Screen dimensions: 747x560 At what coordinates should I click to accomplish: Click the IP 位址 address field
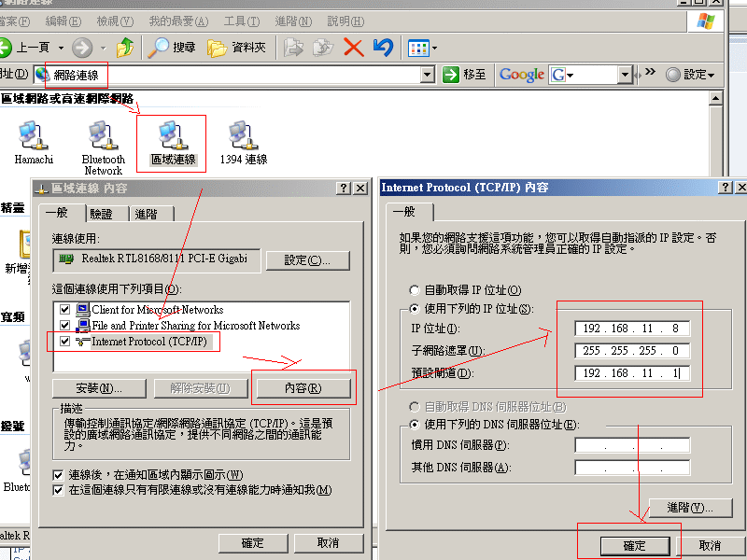pos(632,329)
